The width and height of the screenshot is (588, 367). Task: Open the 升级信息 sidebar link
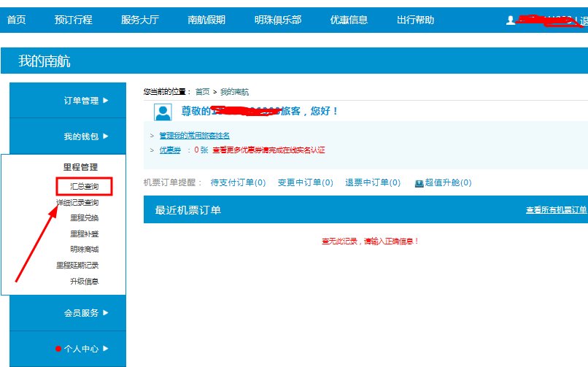point(85,281)
